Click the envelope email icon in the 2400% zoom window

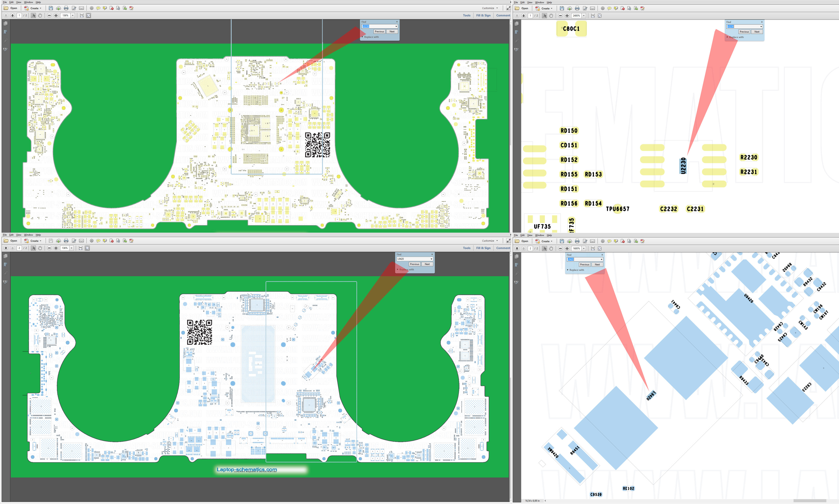coord(592,8)
